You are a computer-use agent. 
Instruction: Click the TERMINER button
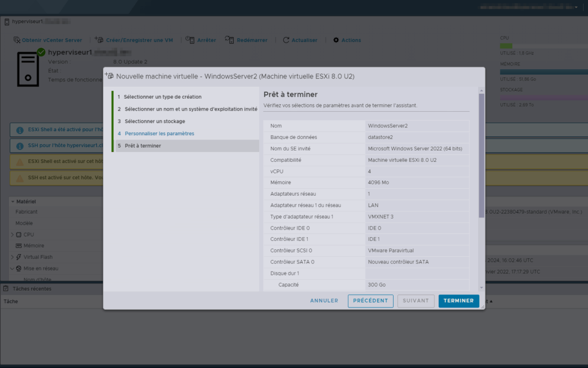coord(458,301)
